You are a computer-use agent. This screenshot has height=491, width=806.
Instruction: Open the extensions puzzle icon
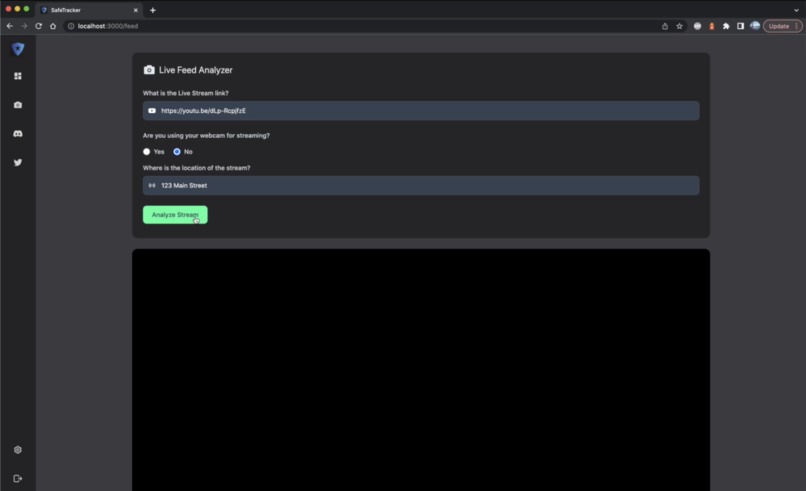click(726, 26)
